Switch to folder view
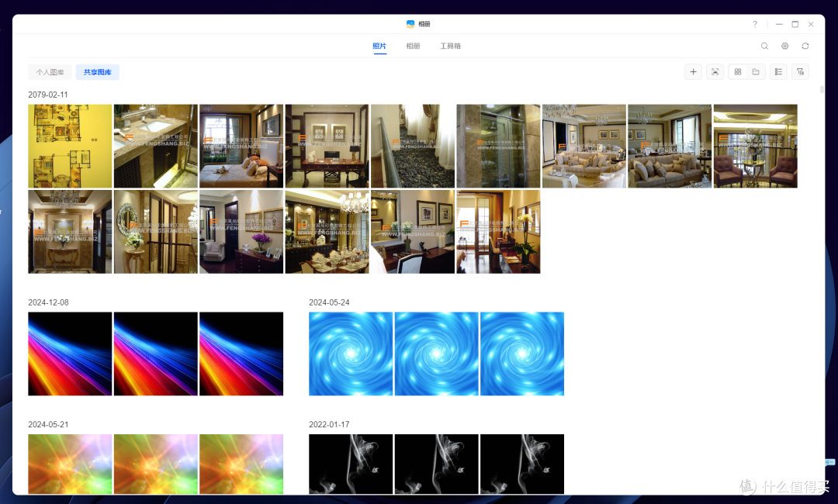The width and height of the screenshot is (838, 504). click(756, 72)
